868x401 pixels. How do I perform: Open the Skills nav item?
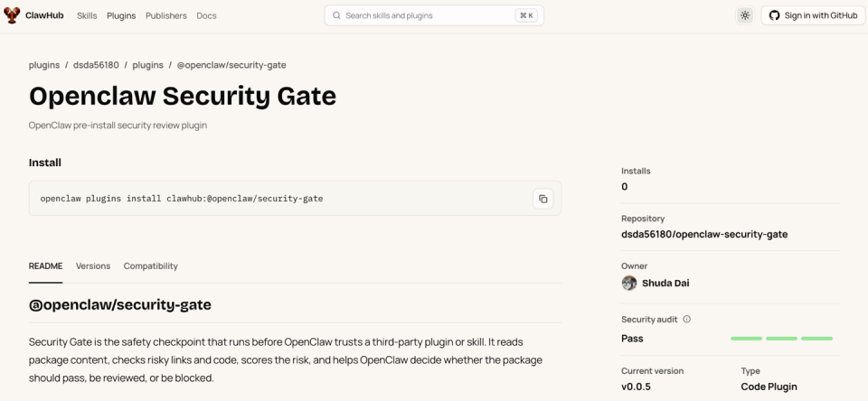87,15
